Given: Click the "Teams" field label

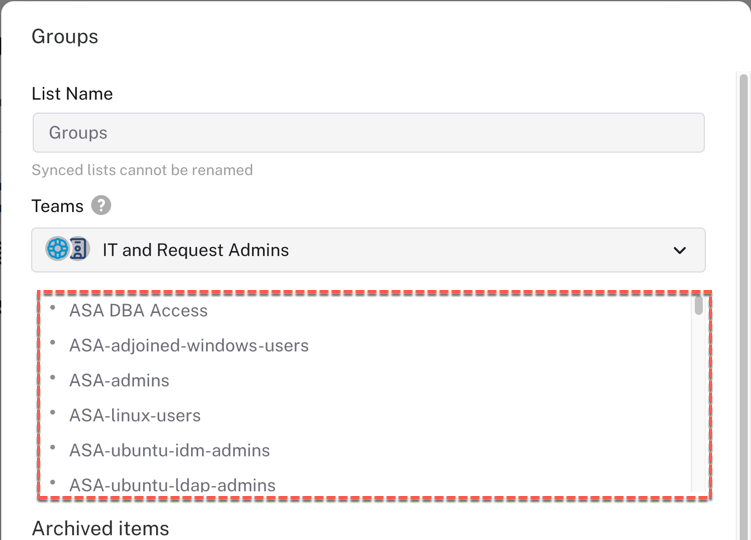Looking at the screenshot, I should [57, 206].
